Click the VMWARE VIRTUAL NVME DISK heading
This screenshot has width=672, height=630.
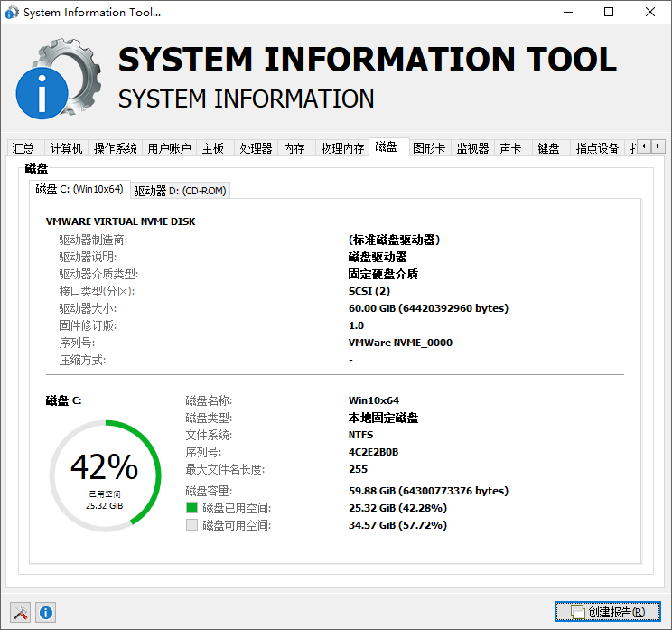click(120, 221)
